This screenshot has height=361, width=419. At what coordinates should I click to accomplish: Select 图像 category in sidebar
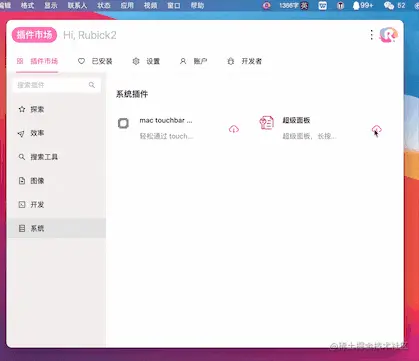click(x=56, y=181)
